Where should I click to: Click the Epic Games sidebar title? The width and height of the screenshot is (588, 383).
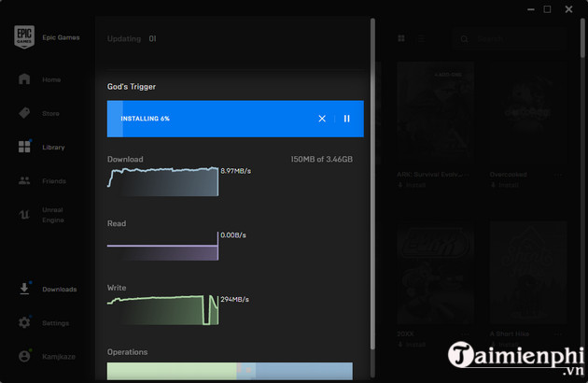pos(61,37)
